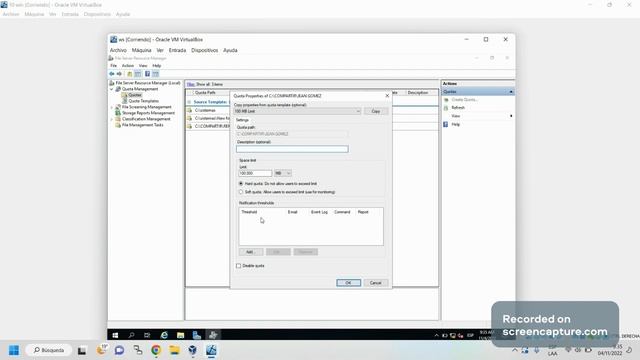
Task: Open Storage Reports Management node
Action: pos(148,113)
